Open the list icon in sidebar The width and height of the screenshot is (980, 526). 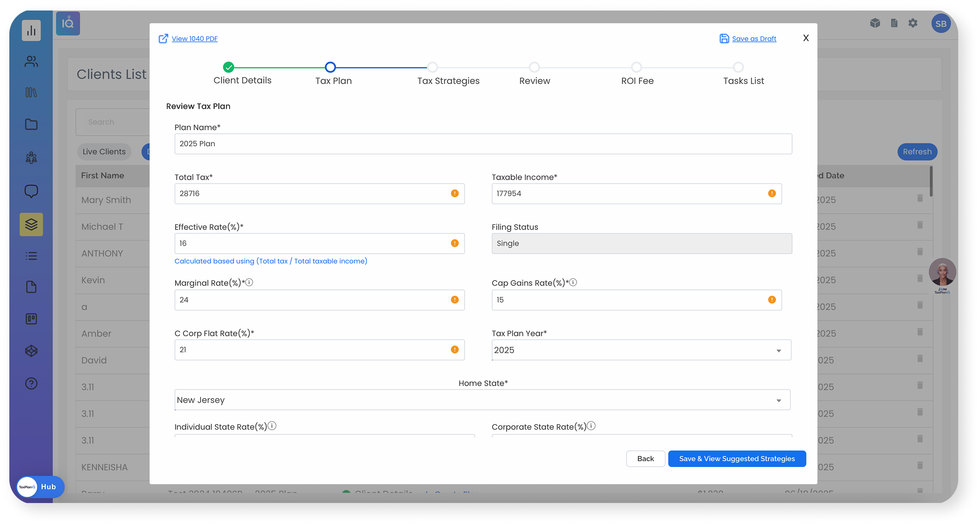(31, 256)
